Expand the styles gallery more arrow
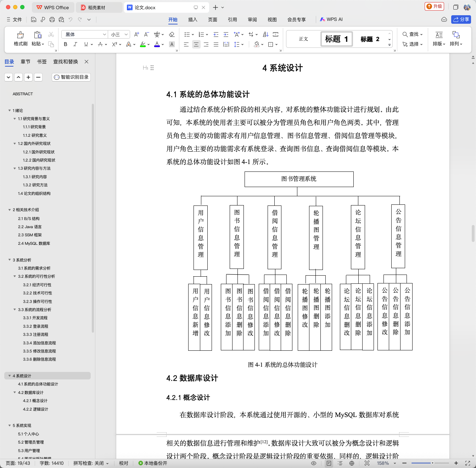The image size is (476, 468). coord(390,45)
